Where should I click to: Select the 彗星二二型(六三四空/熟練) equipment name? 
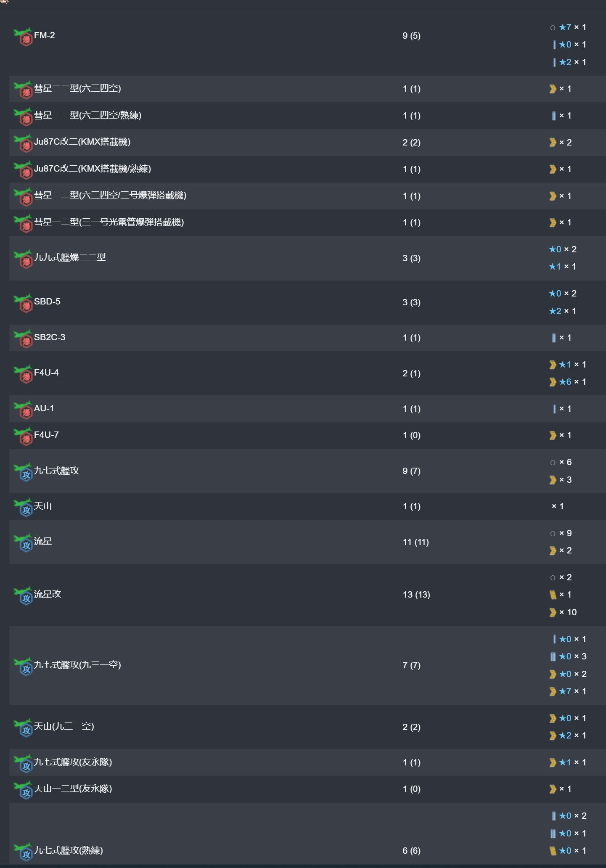click(x=87, y=115)
